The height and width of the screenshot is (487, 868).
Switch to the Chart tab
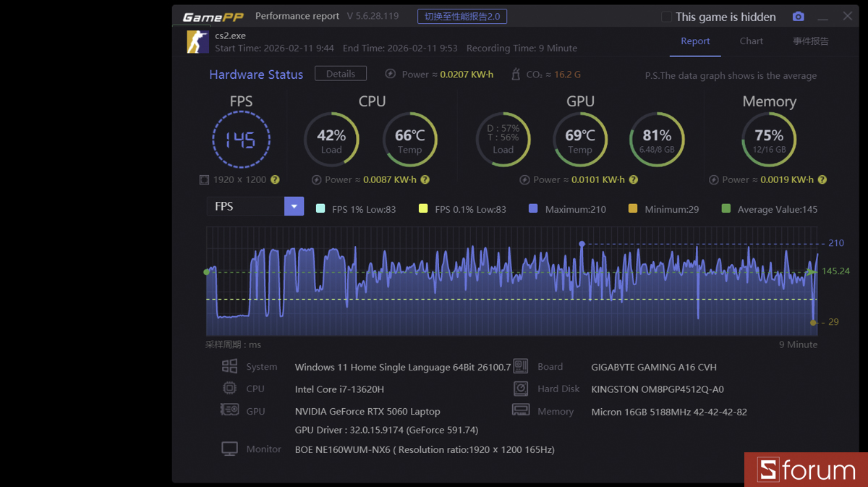(751, 41)
